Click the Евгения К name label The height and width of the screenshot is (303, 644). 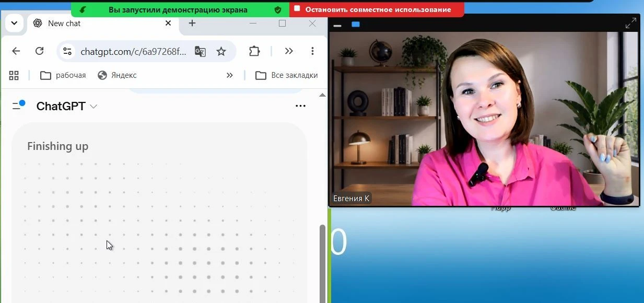pyautogui.click(x=352, y=199)
